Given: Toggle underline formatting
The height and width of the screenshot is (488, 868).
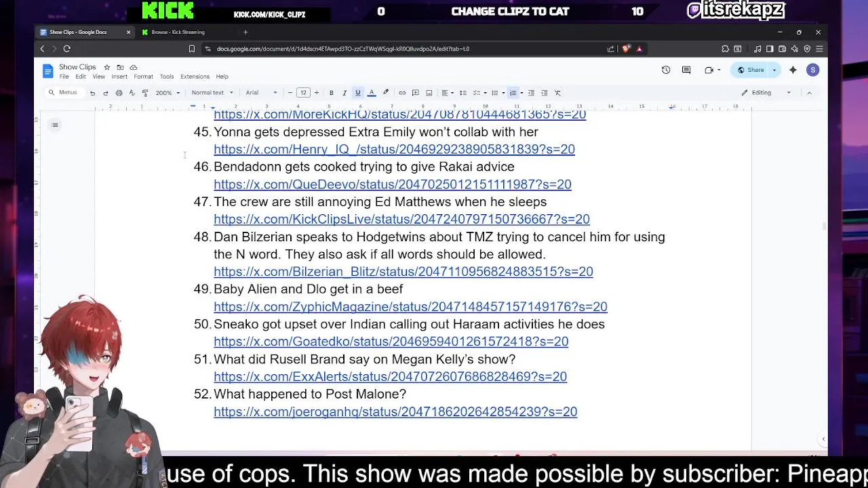Looking at the screenshot, I should tap(357, 93).
